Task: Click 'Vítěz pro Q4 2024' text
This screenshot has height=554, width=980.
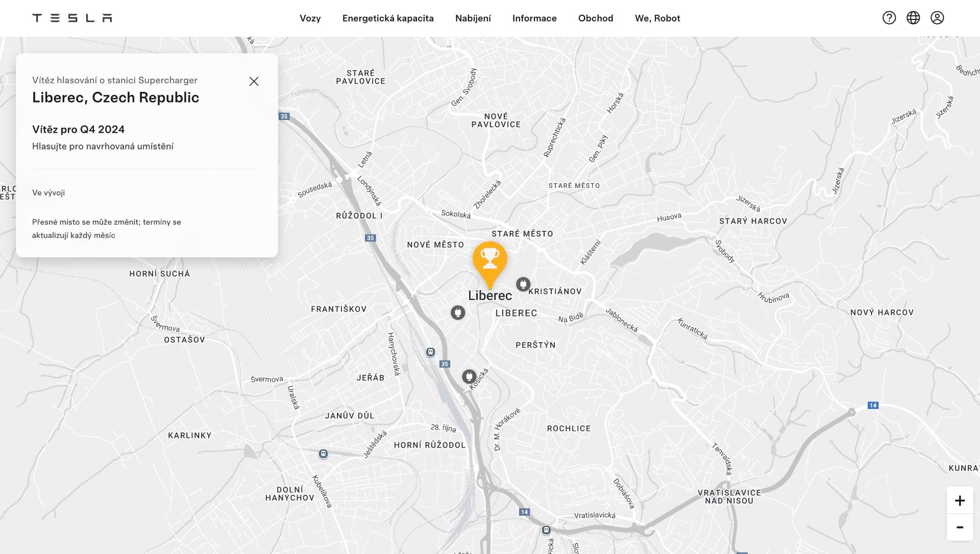Action: (78, 130)
